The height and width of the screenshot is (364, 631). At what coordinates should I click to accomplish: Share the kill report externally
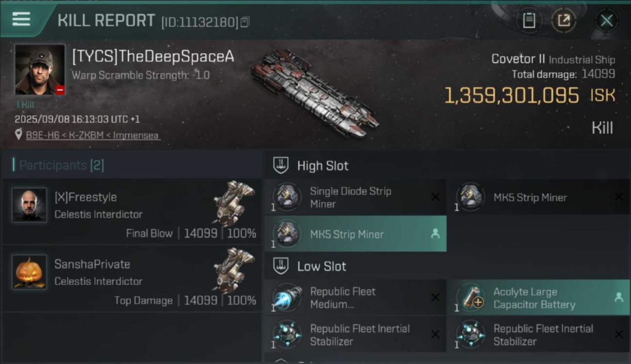pos(564,20)
